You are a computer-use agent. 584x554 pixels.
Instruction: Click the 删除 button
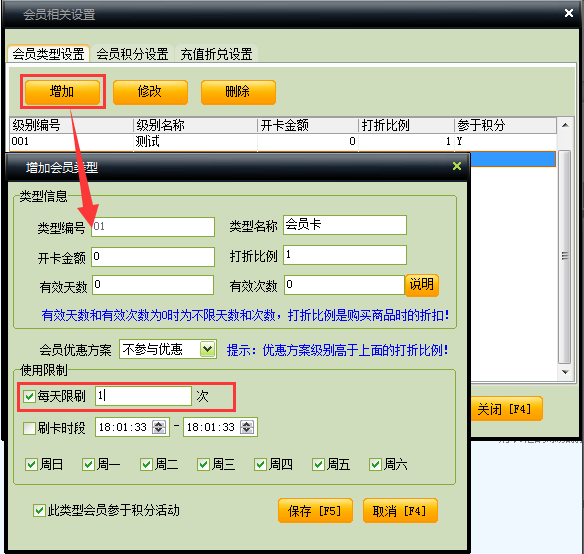[x=238, y=92]
